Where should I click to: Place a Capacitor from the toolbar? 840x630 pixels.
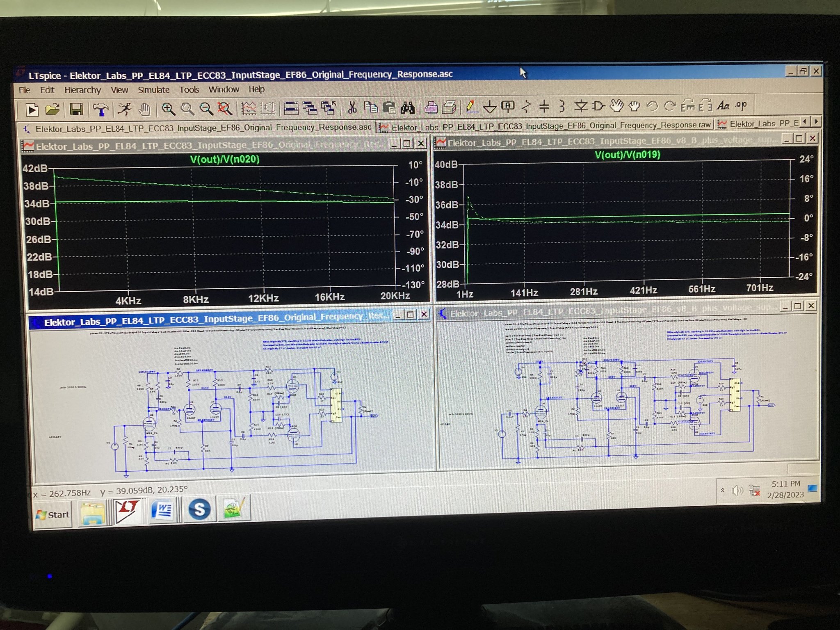544,107
